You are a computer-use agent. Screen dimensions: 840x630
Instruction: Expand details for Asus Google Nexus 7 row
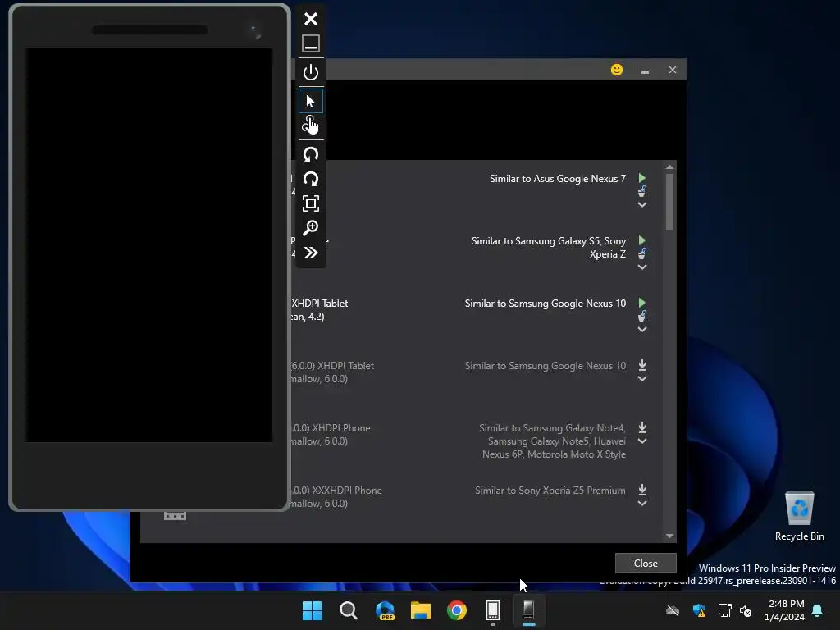[642, 204]
